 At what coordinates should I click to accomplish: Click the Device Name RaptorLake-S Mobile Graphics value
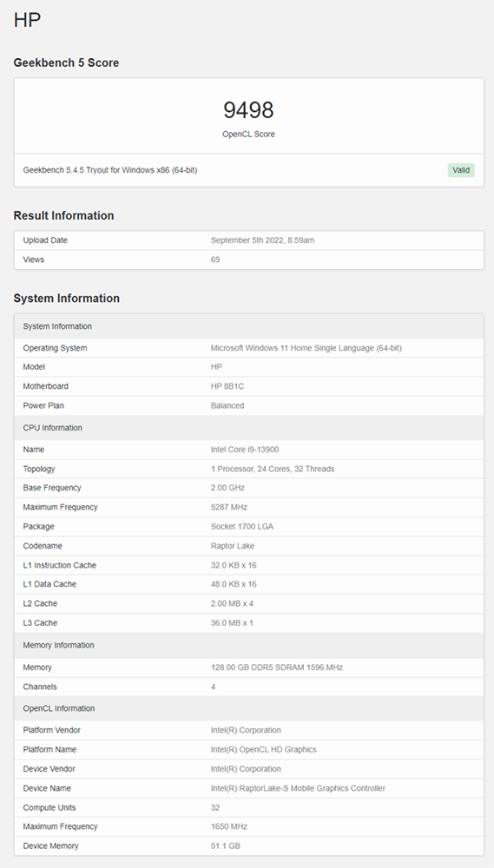[x=298, y=788]
